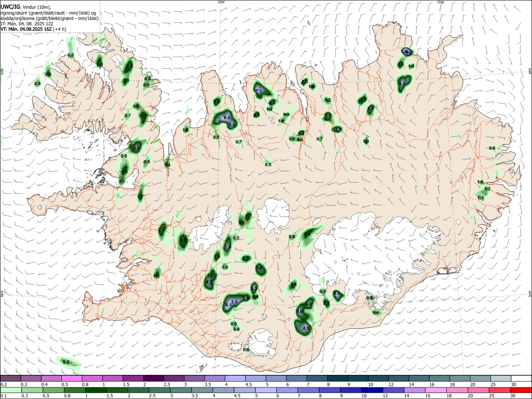532x399 pixels.
Task: Click the 3.8 precipitation value in the southwest
Action: [x=246, y=298]
